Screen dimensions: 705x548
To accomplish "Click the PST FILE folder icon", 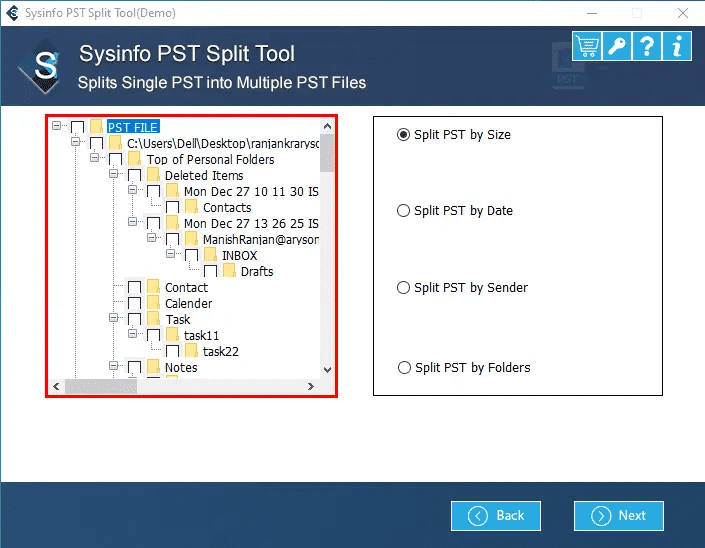I will pos(96,127).
